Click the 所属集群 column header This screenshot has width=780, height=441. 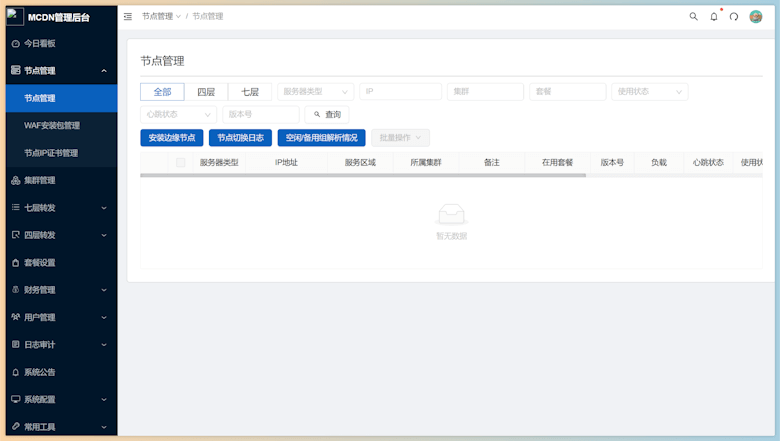pyautogui.click(x=426, y=163)
